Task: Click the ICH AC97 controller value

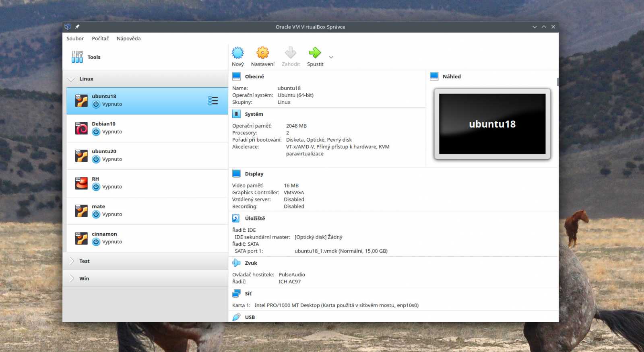Action: click(289, 282)
